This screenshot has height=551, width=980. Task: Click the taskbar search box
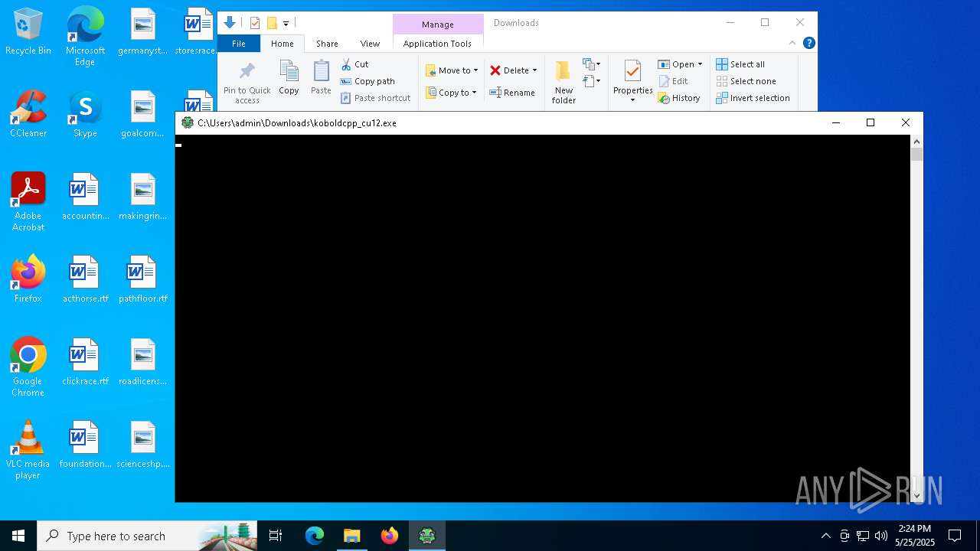click(147, 536)
